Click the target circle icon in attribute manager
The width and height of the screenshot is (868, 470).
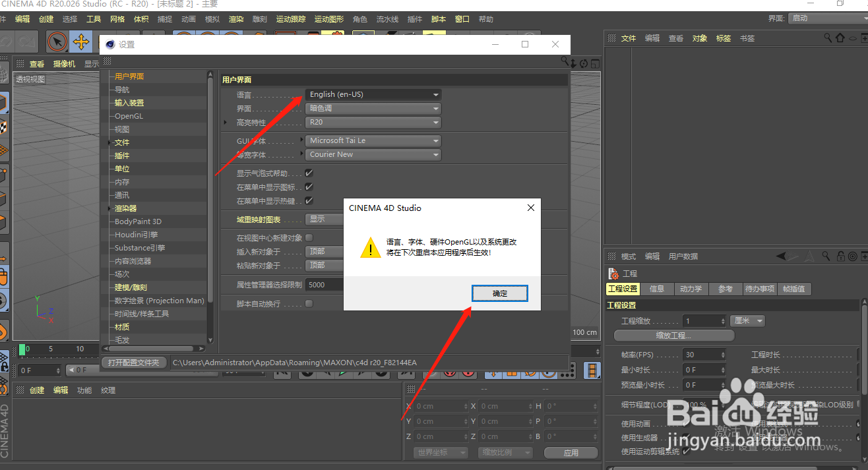click(852, 256)
